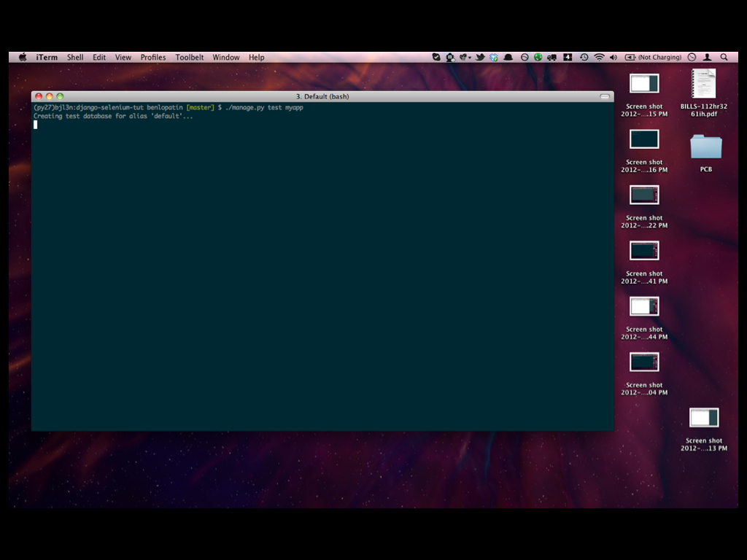
Task: Open Spotlight search magnifier
Action: click(724, 57)
